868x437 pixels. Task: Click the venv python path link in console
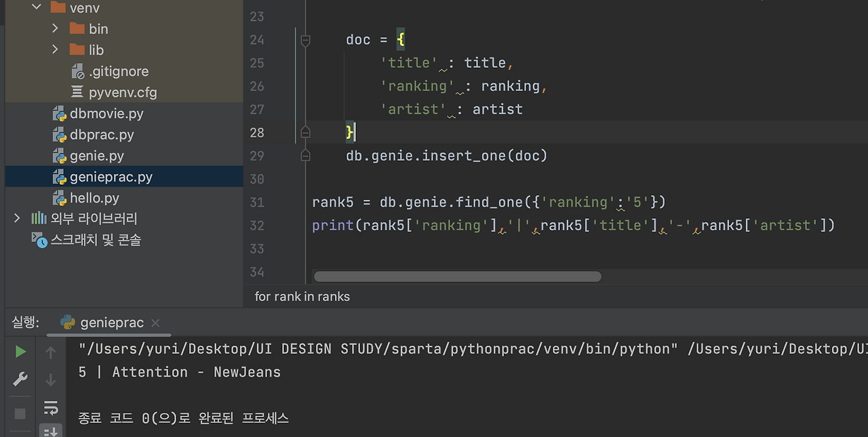click(378, 349)
